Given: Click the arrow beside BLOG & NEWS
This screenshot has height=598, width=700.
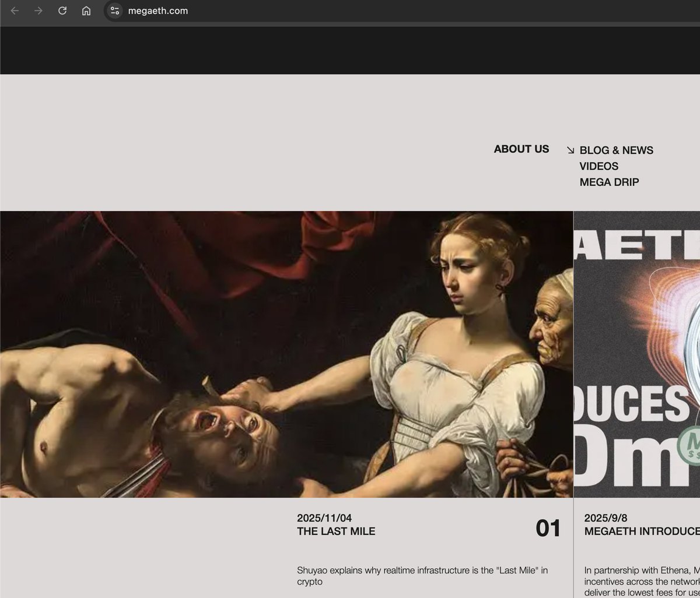Looking at the screenshot, I should pos(570,150).
